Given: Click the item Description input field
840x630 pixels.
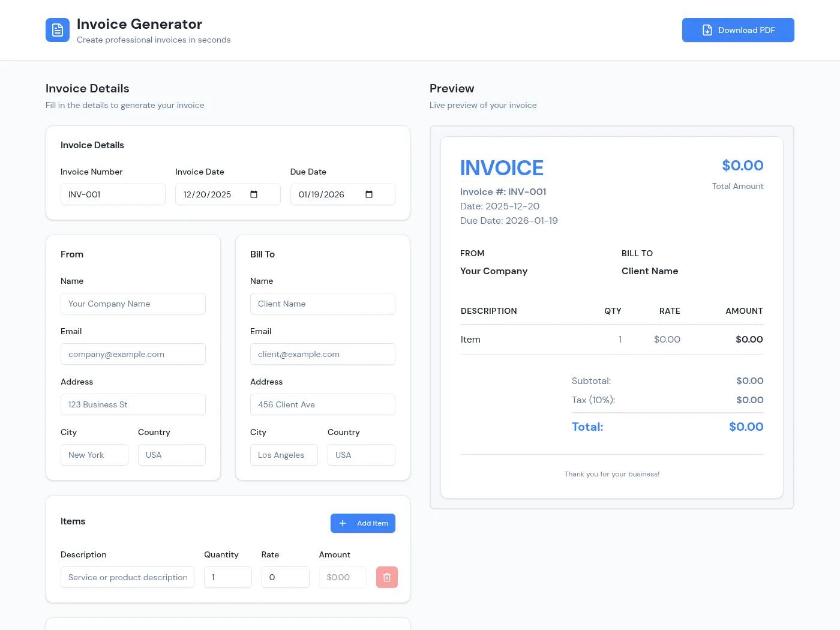Looking at the screenshot, I should pyautogui.click(x=127, y=577).
